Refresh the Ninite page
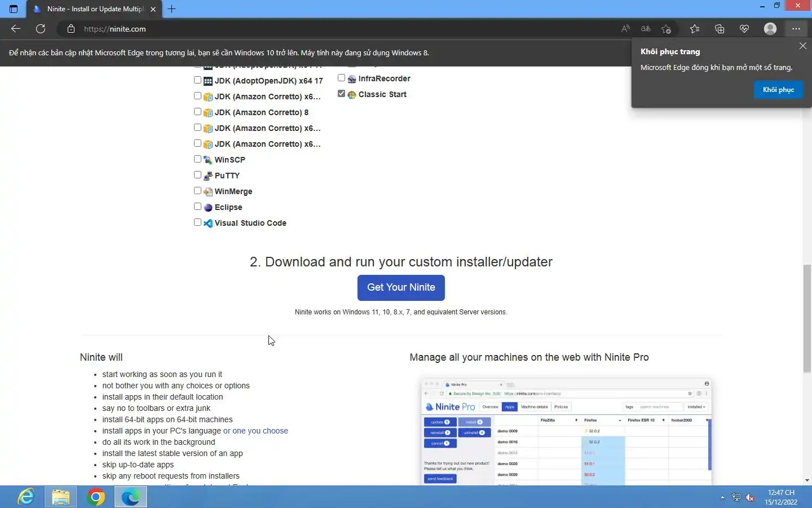812x508 pixels. coord(41,29)
